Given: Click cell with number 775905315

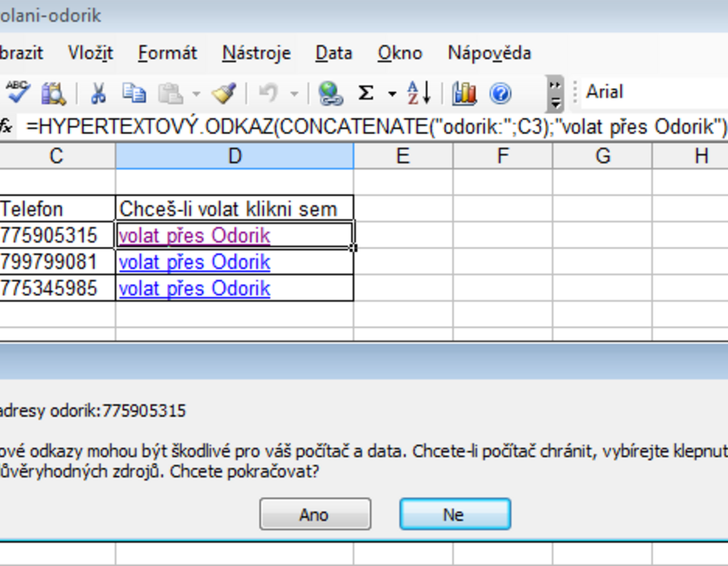Looking at the screenshot, I should 57,235.
